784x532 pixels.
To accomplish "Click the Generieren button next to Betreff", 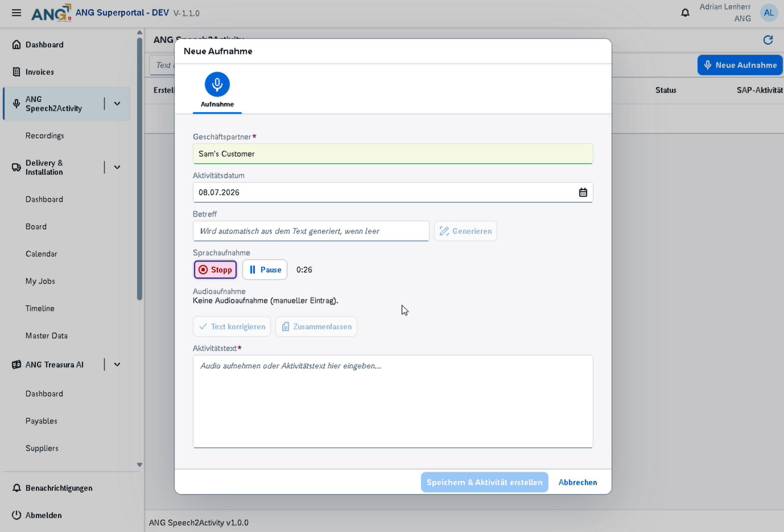I will click(x=465, y=231).
